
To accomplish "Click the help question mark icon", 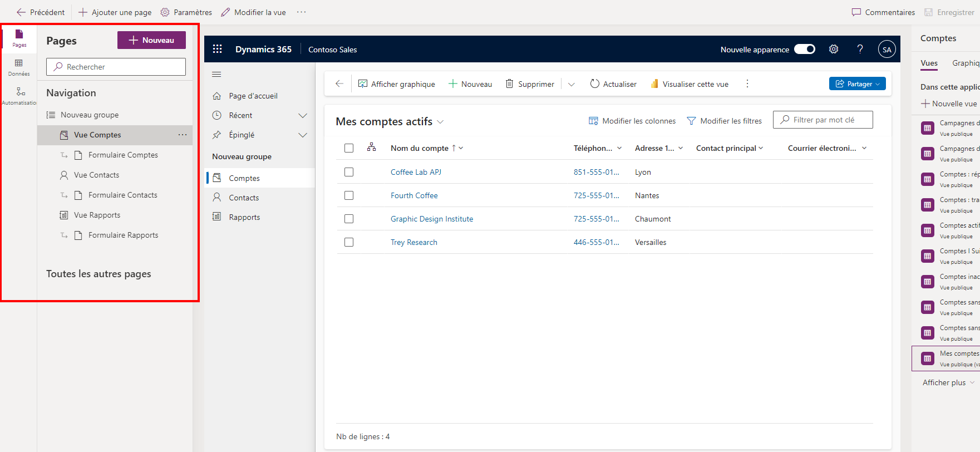I will [x=860, y=49].
